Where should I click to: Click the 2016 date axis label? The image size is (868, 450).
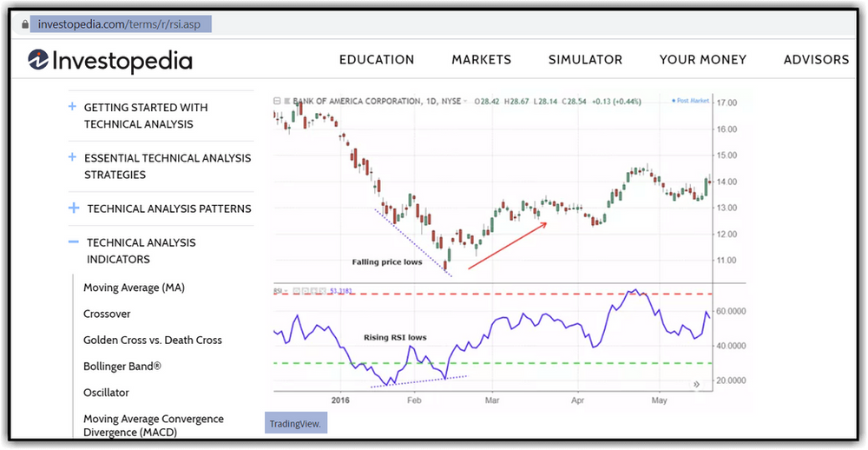[341, 400]
